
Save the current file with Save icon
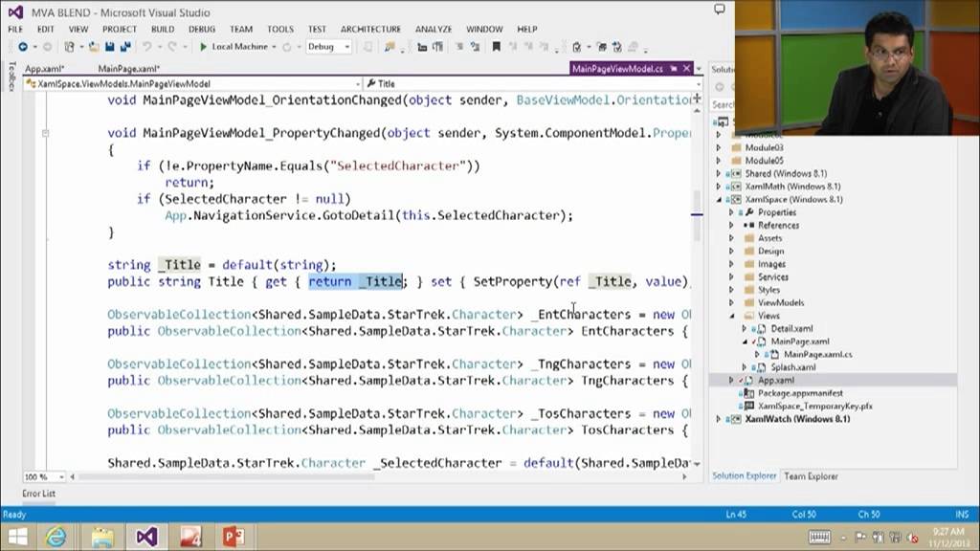pyautogui.click(x=110, y=47)
